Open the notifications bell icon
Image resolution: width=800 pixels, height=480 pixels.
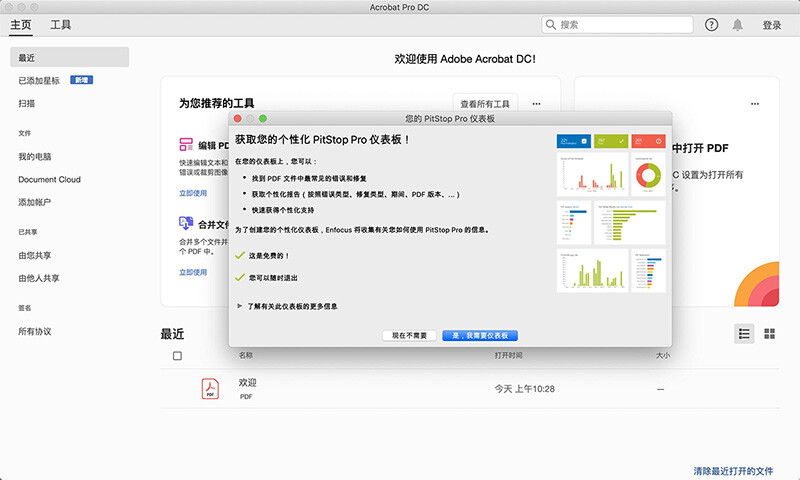[x=737, y=24]
